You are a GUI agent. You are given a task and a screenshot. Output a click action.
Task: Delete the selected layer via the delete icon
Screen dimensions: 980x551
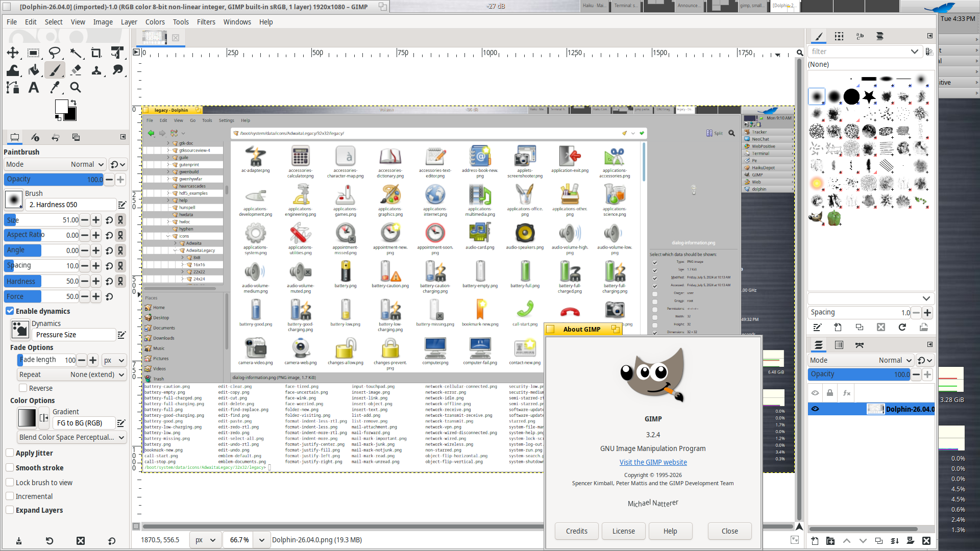(x=926, y=541)
